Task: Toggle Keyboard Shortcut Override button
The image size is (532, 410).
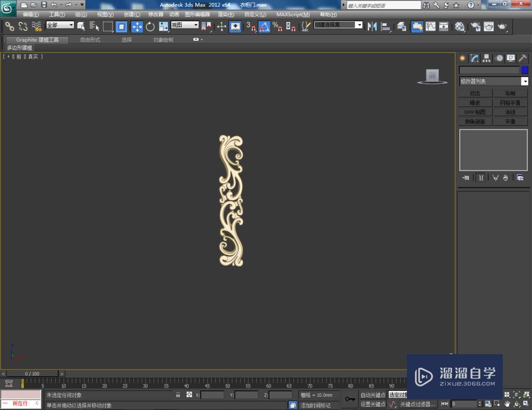Action: coord(235,27)
